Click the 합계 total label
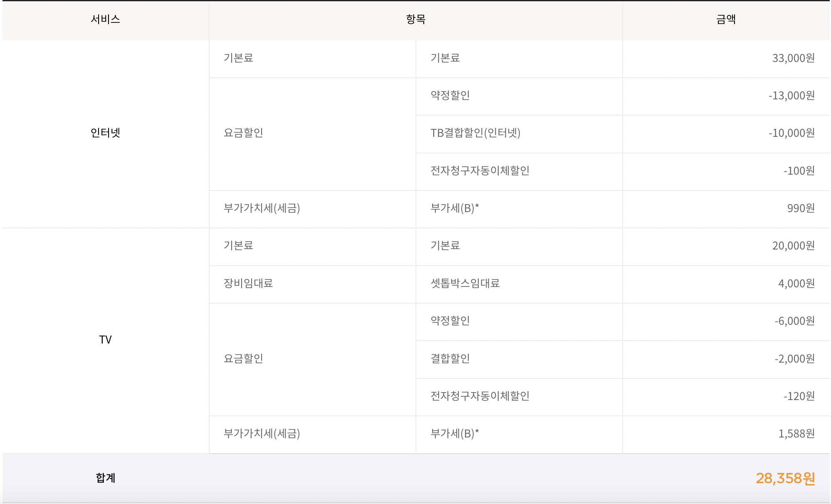831x504 pixels. pos(105,478)
